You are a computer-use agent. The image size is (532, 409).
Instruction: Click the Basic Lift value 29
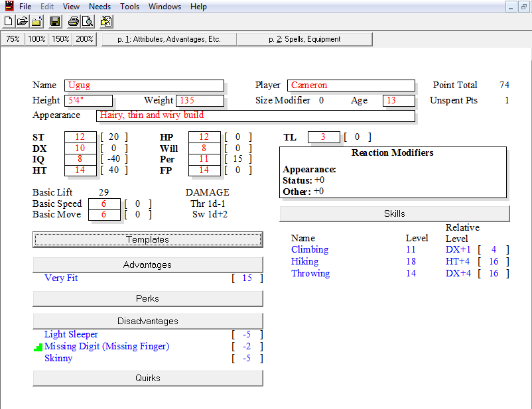click(104, 193)
